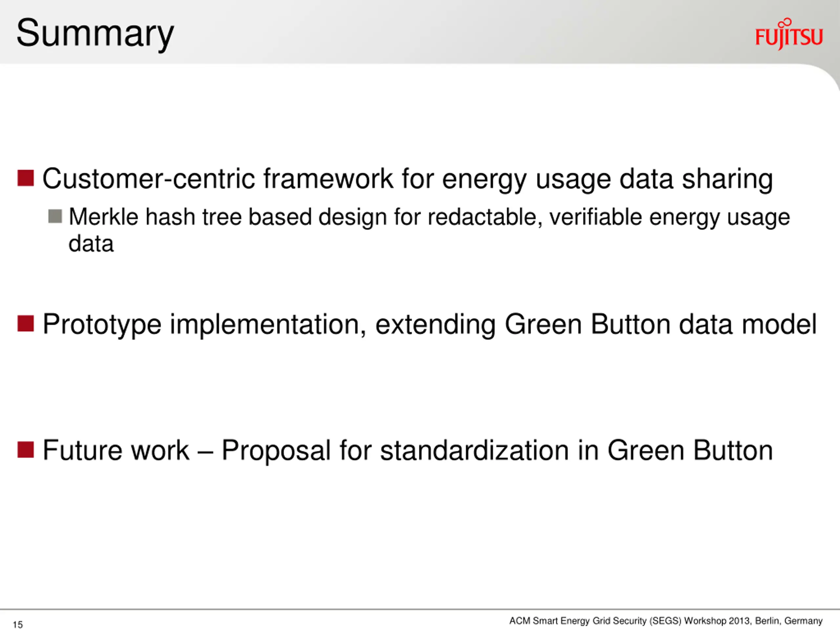Viewport: 840px width, 630px height.
Task: Click the words Berlin, Germany in footer
Action: (789, 620)
